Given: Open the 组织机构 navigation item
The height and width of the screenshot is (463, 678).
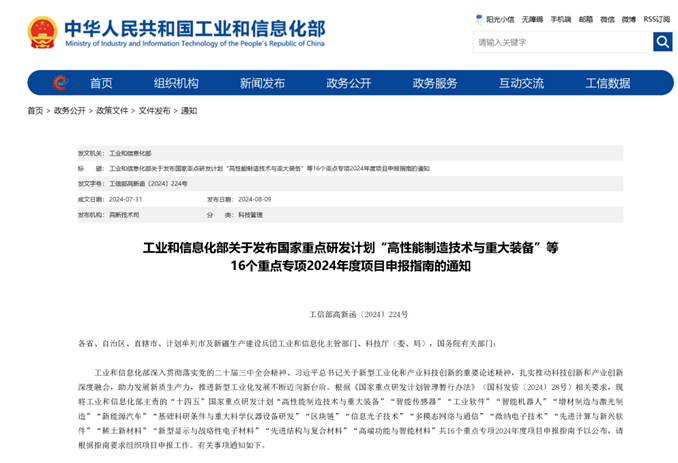Looking at the screenshot, I should [176, 83].
